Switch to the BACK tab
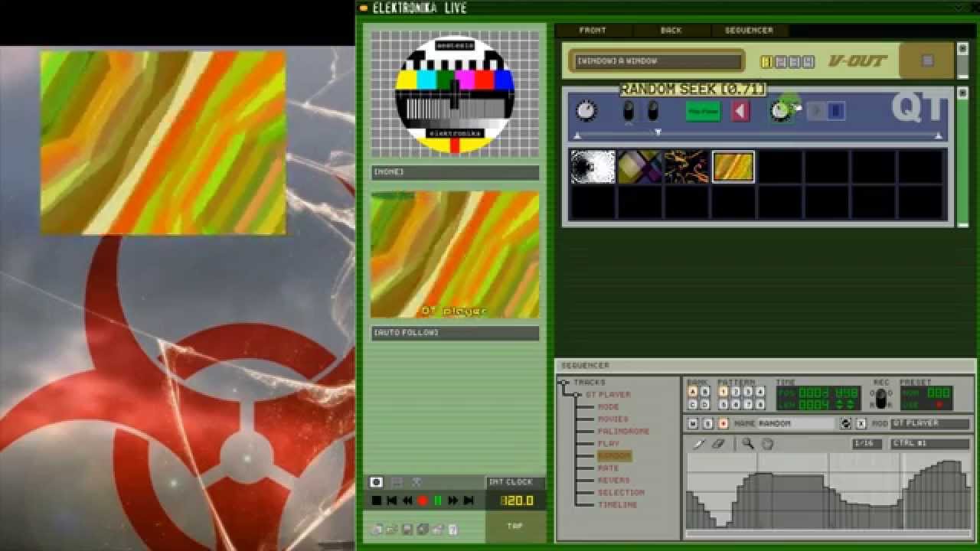 coord(671,31)
